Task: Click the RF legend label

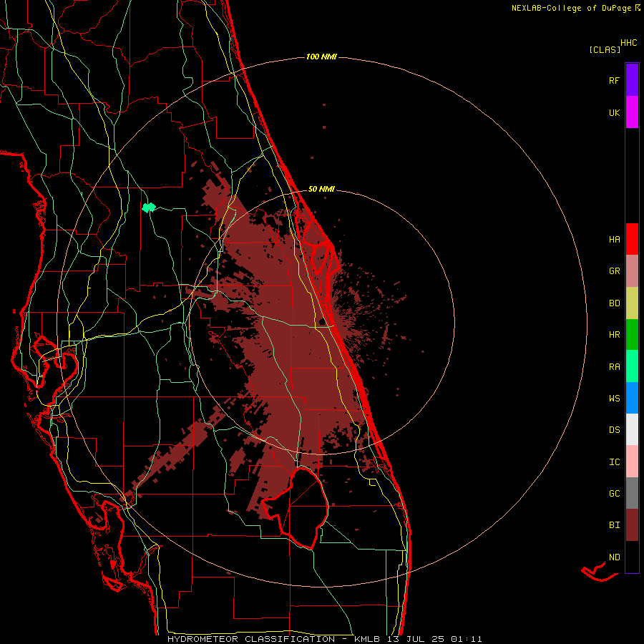Action: [614, 80]
